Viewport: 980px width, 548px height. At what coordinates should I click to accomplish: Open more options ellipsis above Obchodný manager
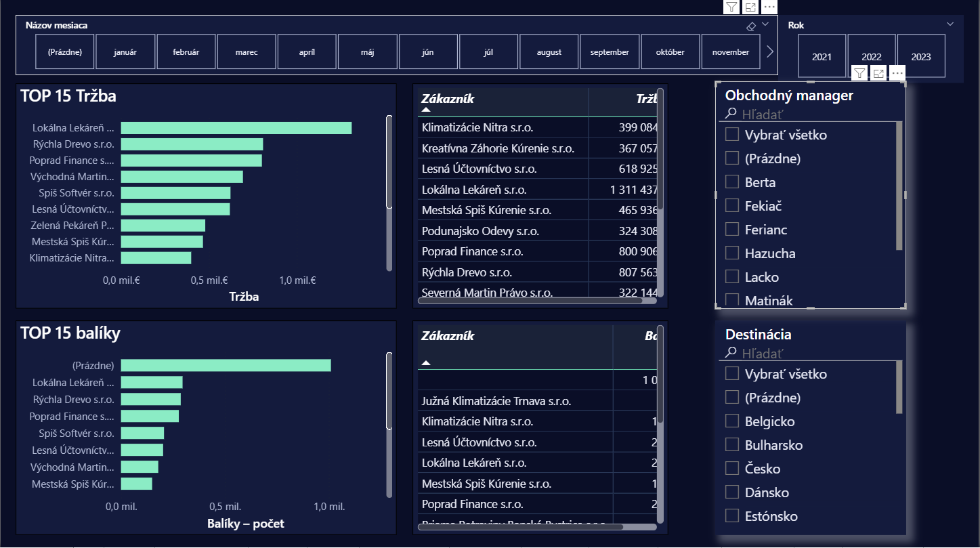(897, 73)
